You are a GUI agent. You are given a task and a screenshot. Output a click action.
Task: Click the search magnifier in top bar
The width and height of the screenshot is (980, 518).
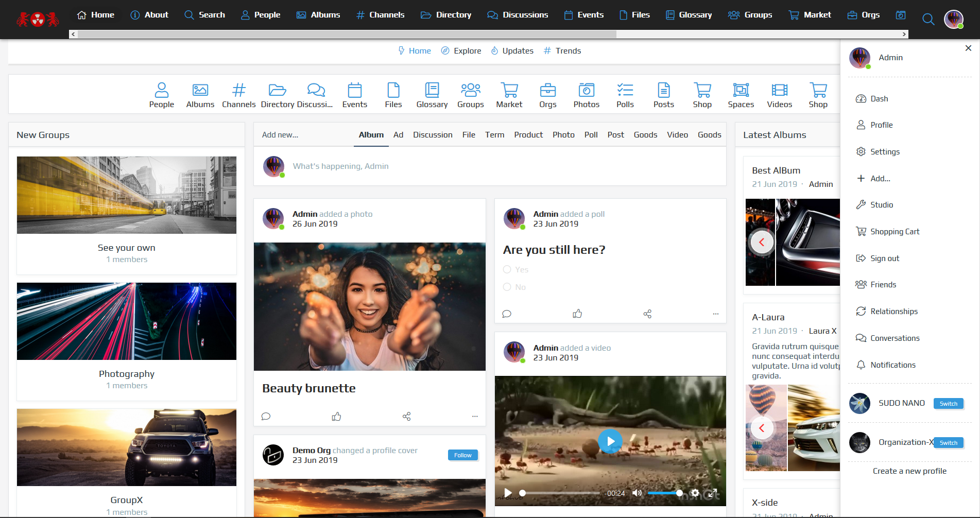[x=928, y=20]
